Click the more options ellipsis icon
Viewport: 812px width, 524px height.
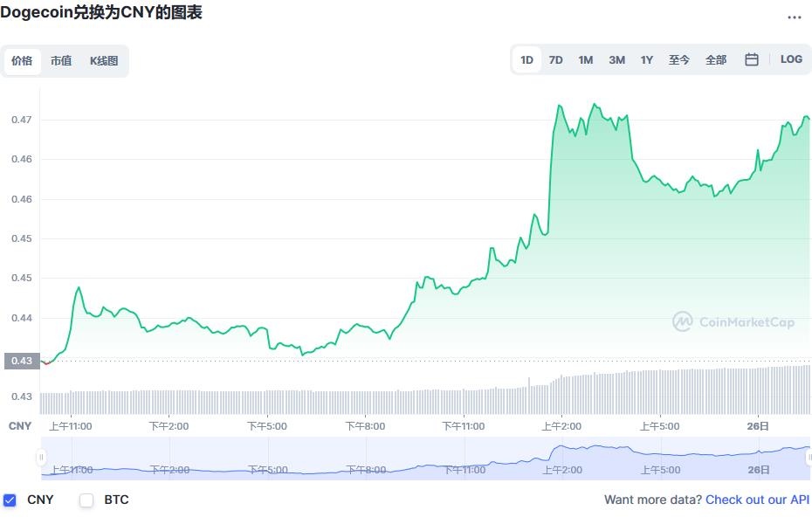coord(795,17)
